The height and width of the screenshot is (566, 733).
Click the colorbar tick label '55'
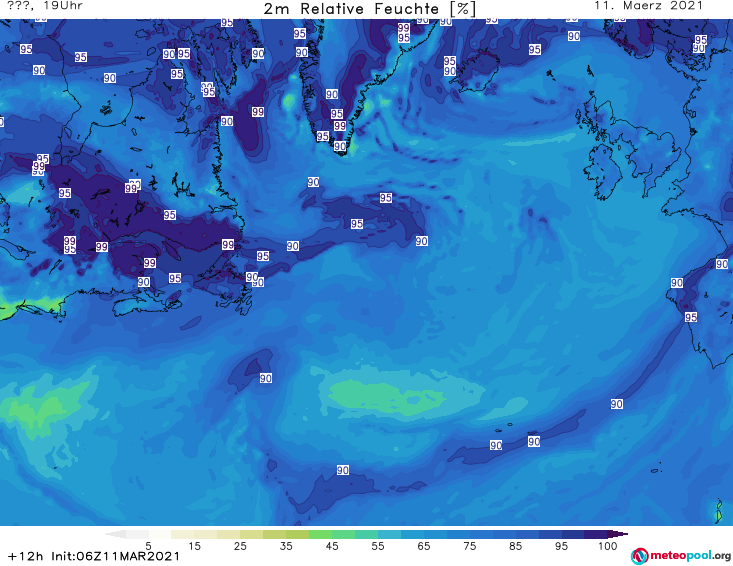pyautogui.click(x=378, y=546)
